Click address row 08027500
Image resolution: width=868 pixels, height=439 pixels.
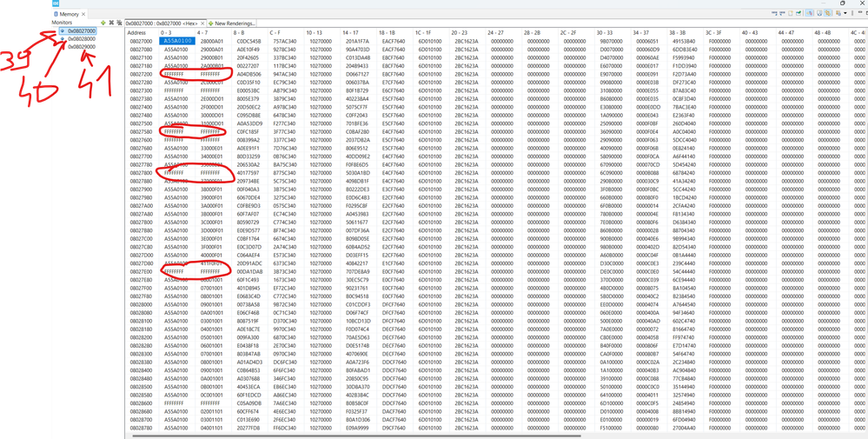click(x=141, y=123)
